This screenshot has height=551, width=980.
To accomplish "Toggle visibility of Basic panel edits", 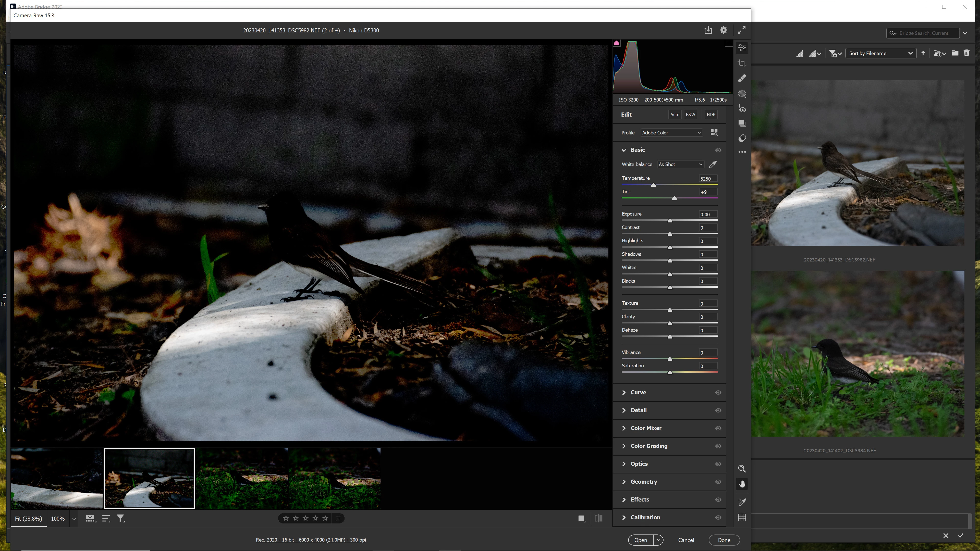I will [x=718, y=150].
